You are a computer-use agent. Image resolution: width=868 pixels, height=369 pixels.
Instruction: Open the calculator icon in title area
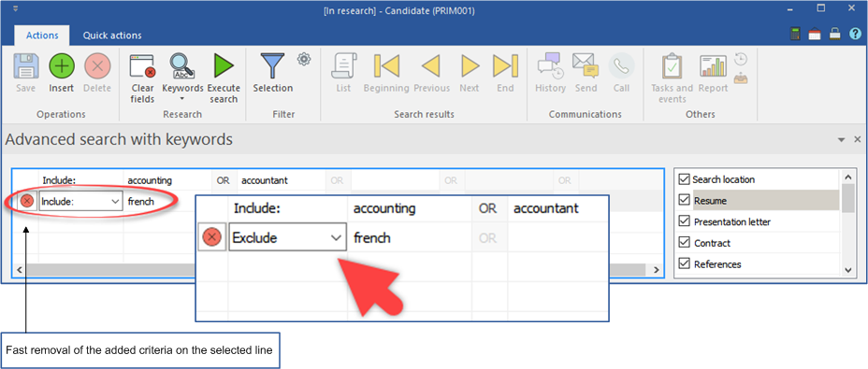(795, 35)
